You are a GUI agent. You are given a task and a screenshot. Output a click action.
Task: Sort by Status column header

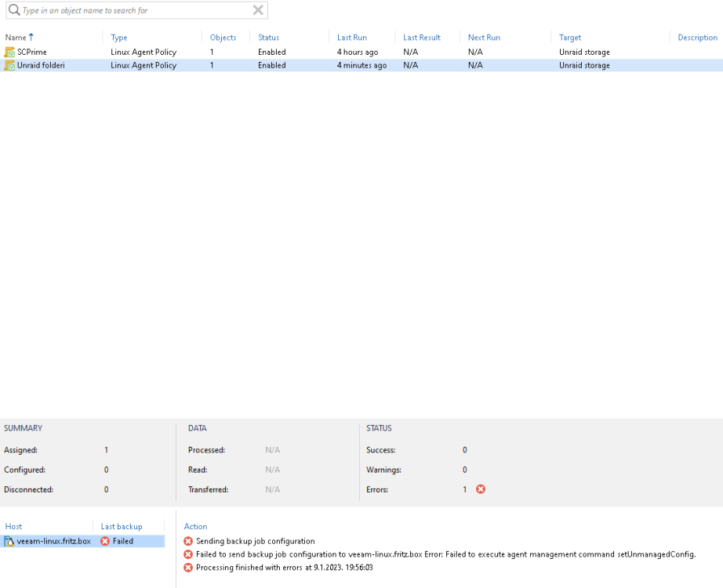268,38
